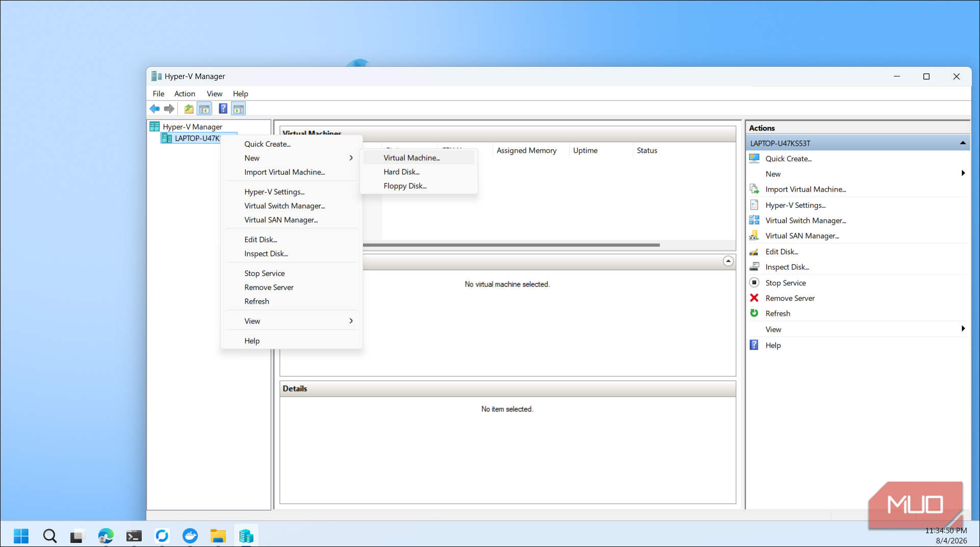Toggle the Show/Hide Console Tree icon
The image size is (980, 547).
coord(204,109)
